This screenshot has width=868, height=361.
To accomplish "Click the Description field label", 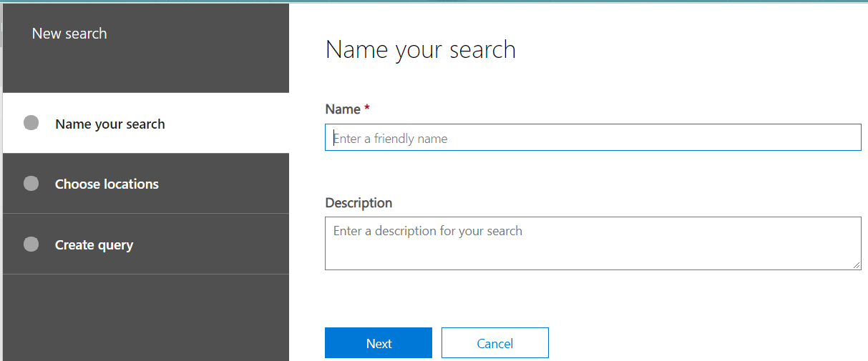I will click(x=359, y=203).
